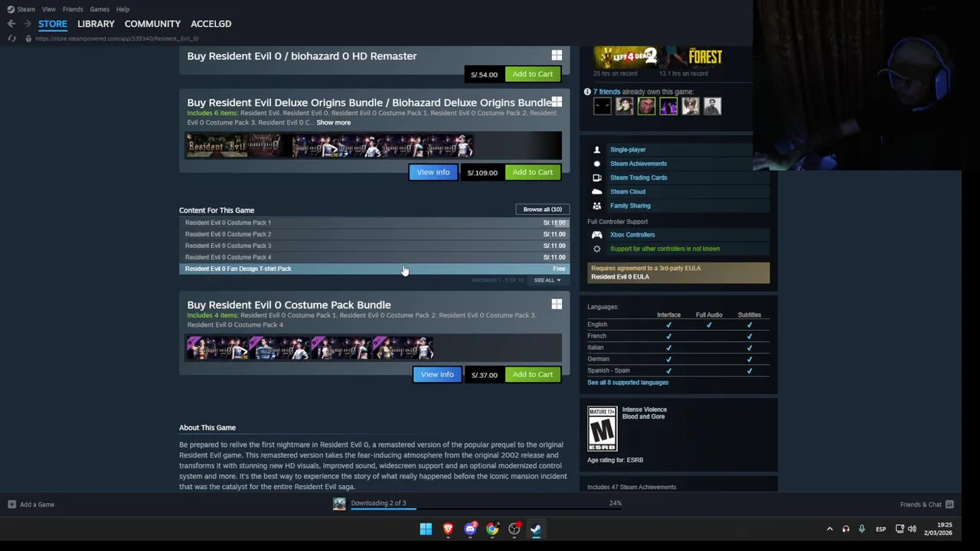Open third friend avatar with green border

pyautogui.click(x=646, y=106)
